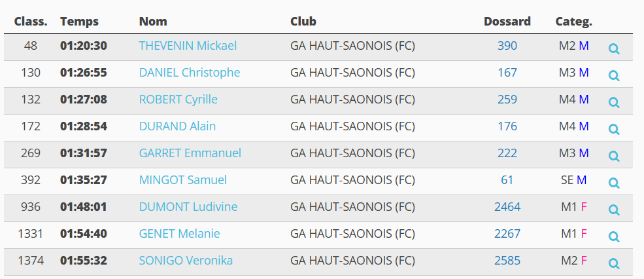The width and height of the screenshot is (644, 279).
Task: Click the Dossard column header
Action: point(507,22)
